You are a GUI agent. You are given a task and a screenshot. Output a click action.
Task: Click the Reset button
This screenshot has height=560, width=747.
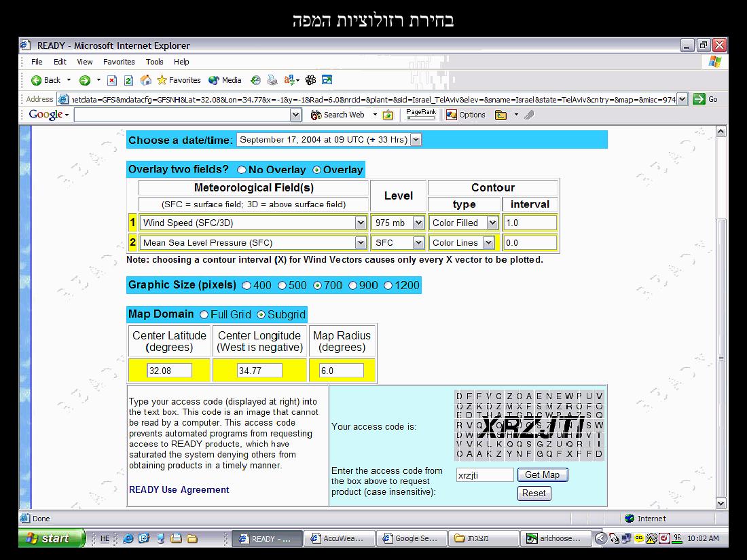534,493
